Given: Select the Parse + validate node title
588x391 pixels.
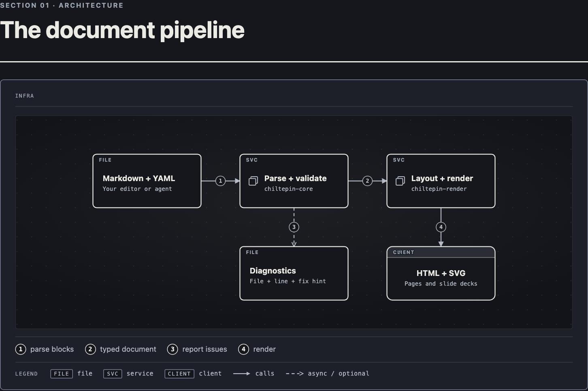Looking at the screenshot, I should click(295, 178).
